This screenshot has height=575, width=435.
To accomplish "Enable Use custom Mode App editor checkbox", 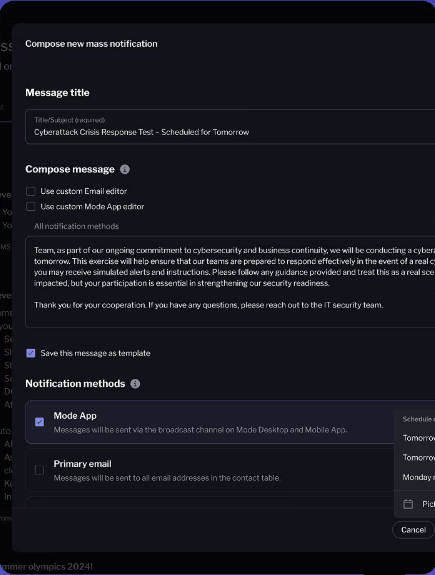I will (x=31, y=207).
